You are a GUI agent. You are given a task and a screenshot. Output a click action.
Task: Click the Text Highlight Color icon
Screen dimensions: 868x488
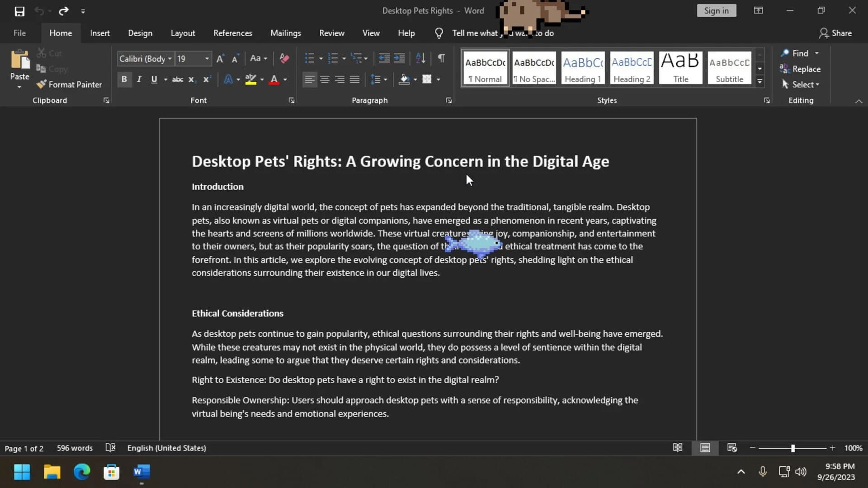[x=251, y=80]
